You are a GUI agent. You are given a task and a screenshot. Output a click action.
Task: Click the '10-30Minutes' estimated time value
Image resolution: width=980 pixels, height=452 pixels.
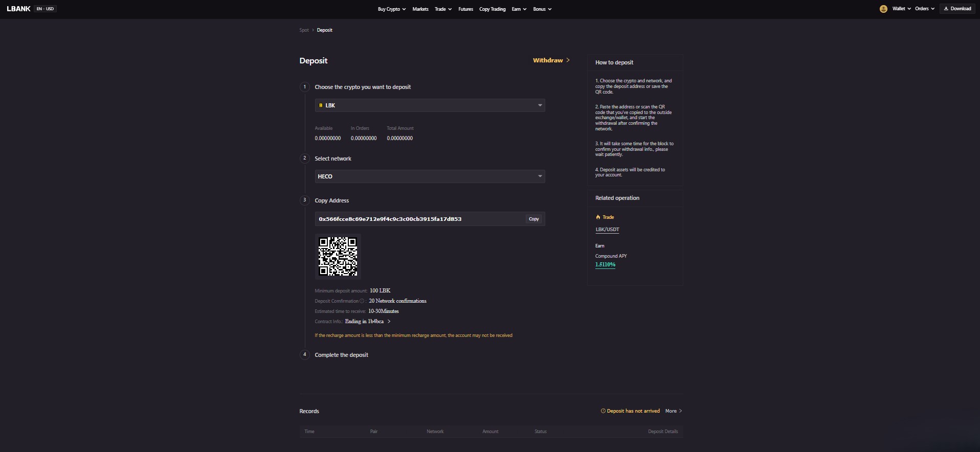click(x=384, y=311)
